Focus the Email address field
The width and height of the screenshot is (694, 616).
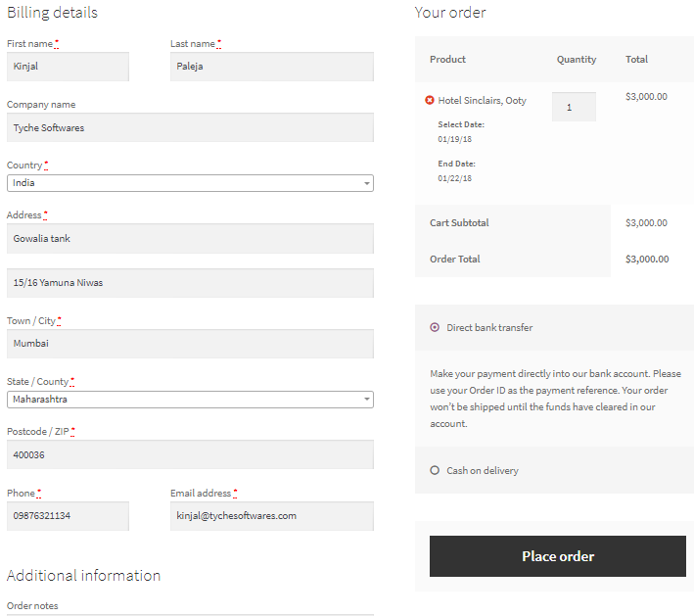tap(271, 516)
